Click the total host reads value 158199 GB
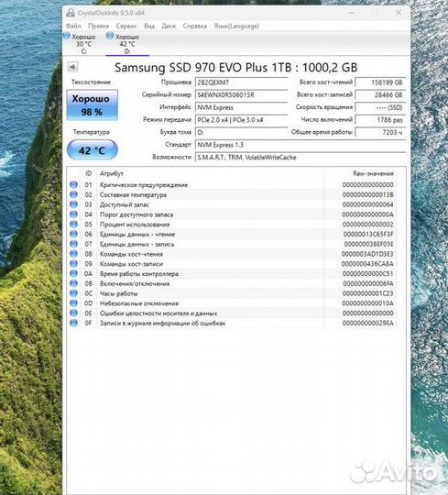Screen dimensions: 448x495 click(380, 82)
